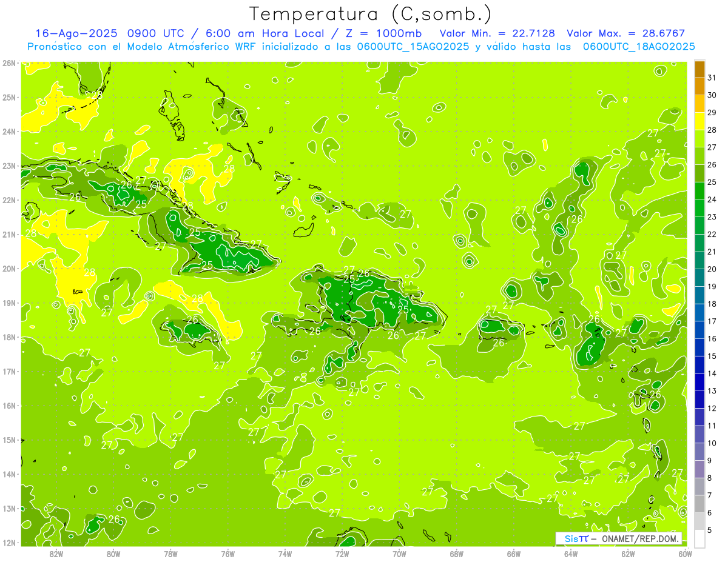
Task: Click the '82W' longitude axis label
Action: coord(56,553)
